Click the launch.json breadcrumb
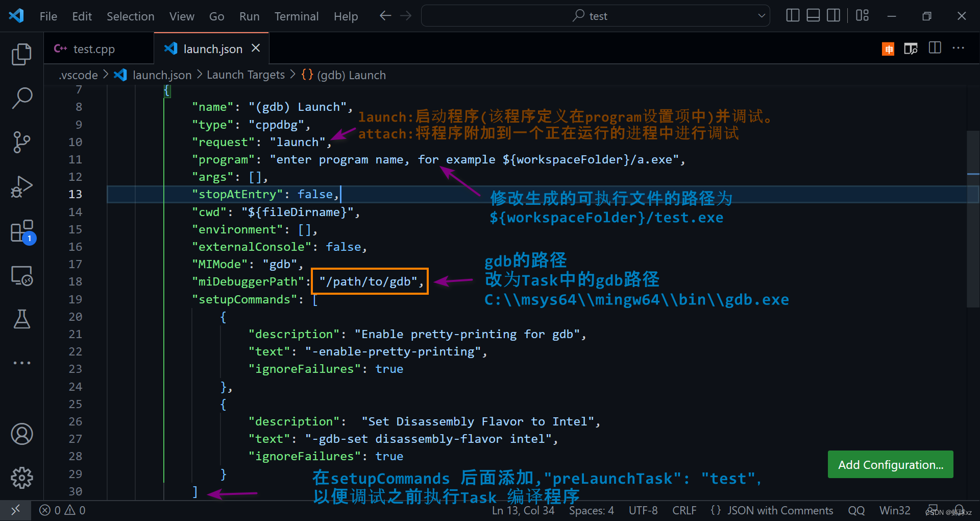This screenshot has width=980, height=521. [162, 75]
